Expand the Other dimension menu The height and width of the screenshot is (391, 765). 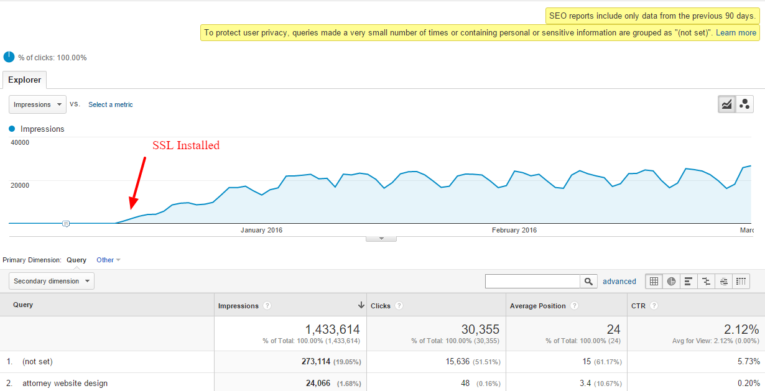click(x=108, y=260)
